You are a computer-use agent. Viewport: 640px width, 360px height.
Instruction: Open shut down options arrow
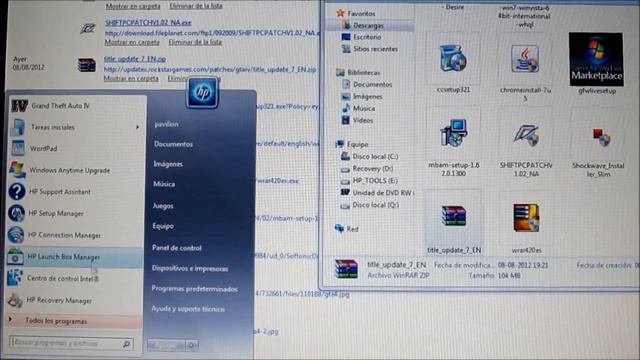(x=192, y=345)
